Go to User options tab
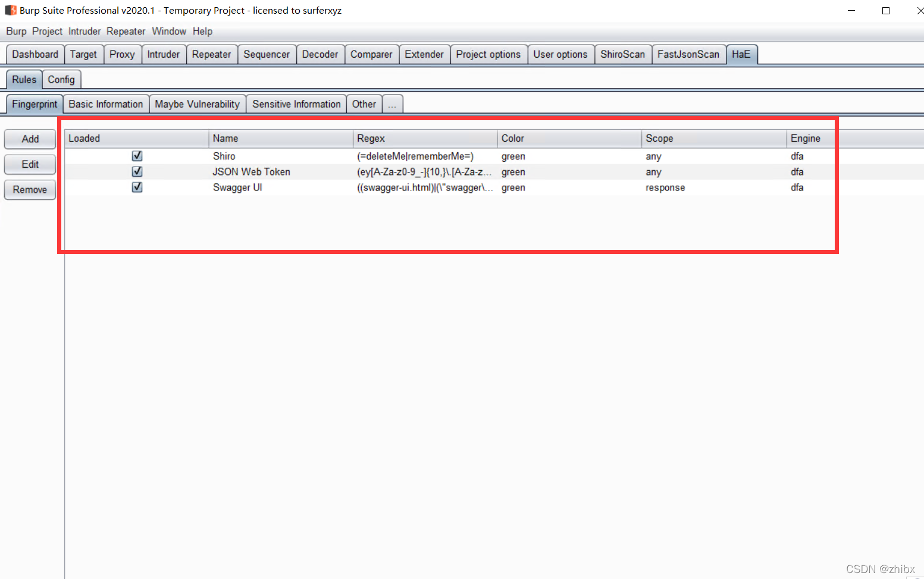924x579 pixels. point(560,54)
